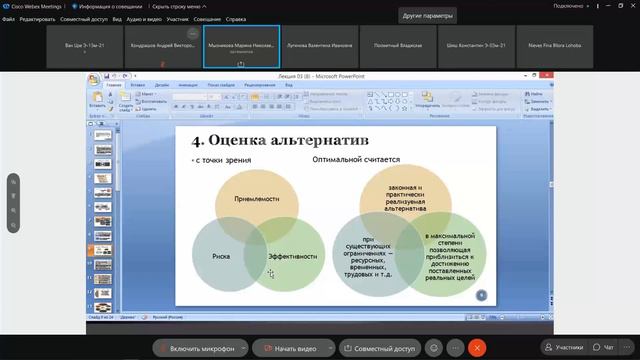Open the Аудио и видео menu
This screenshot has width=640, height=360.
coord(144,19)
